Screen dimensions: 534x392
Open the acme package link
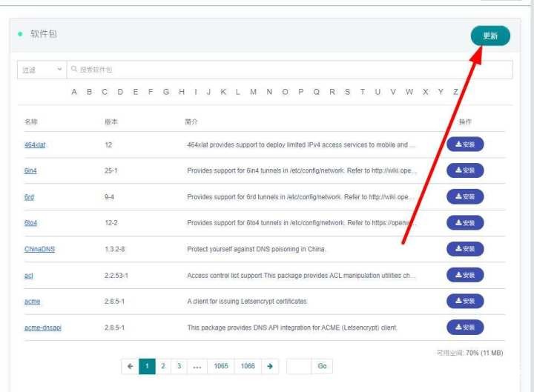click(x=32, y=302)
